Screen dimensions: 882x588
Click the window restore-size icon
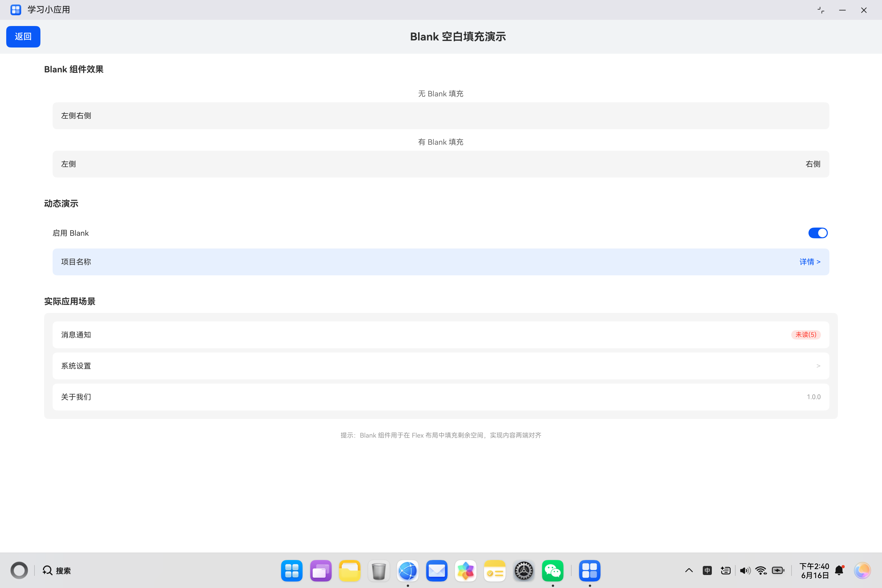tap(821, 10)
